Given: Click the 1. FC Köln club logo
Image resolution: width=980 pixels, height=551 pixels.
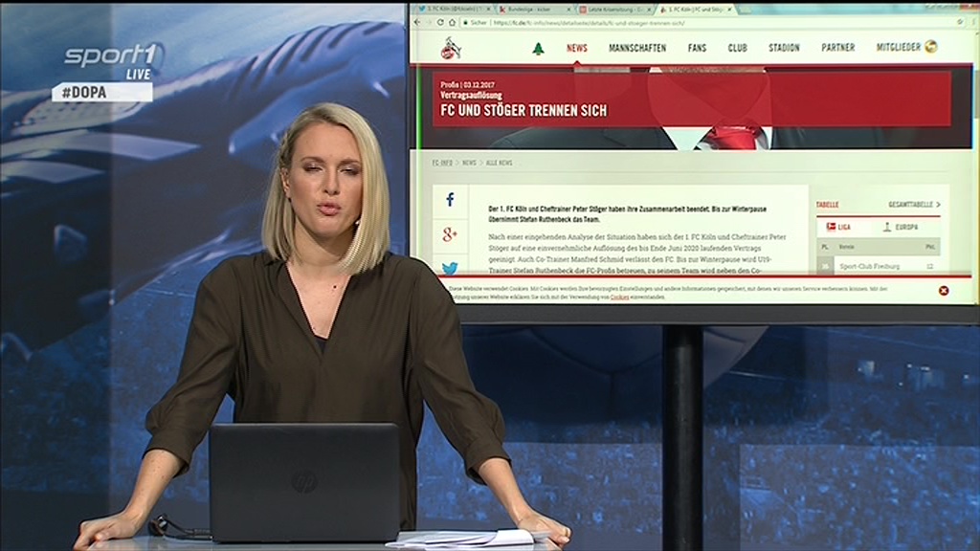Looking at the screenshot, I should [x=450, y=48].
